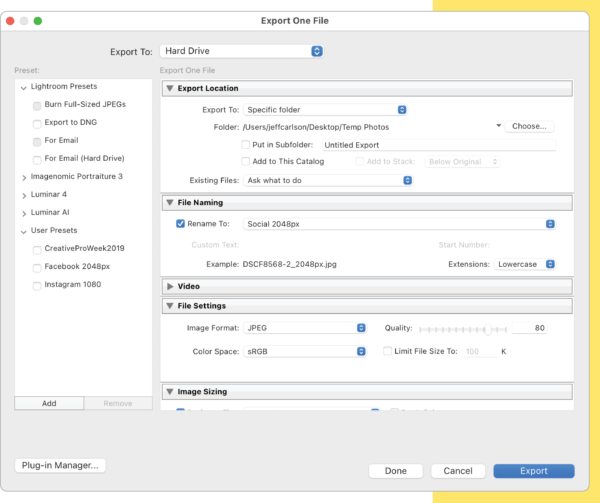
Task: Expand the Luminar AI preset group
Action: 24,213
